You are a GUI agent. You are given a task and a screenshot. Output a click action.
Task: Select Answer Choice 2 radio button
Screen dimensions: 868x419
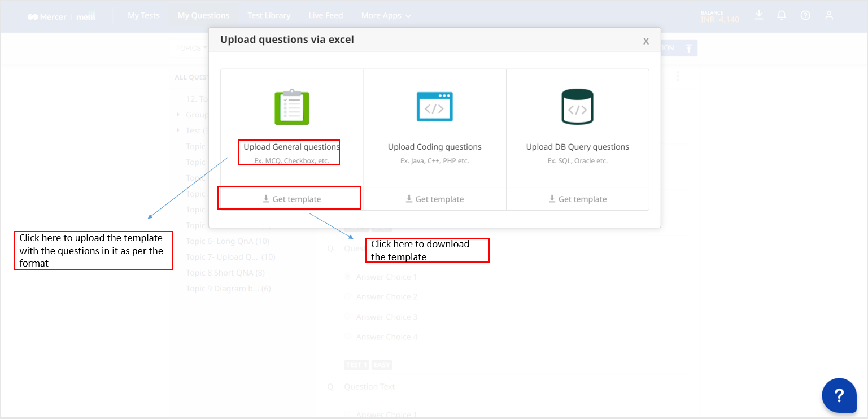[x=348, y=296]
